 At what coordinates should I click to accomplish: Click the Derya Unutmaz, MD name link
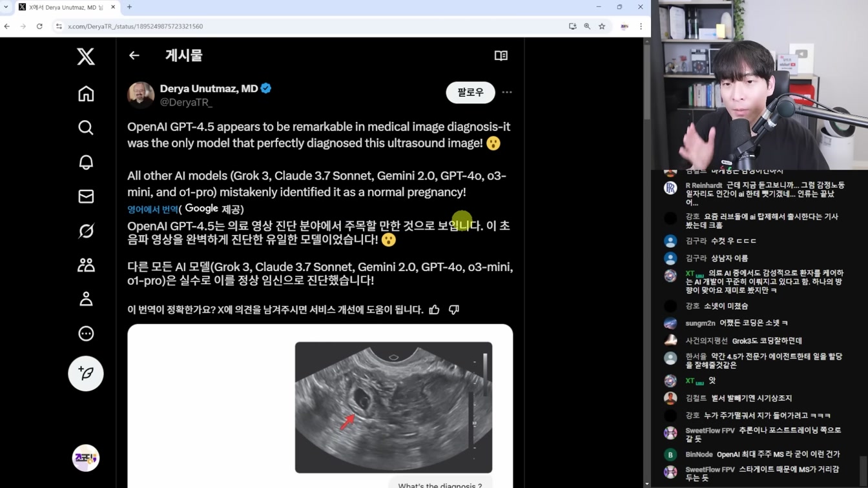coord(209,88)
